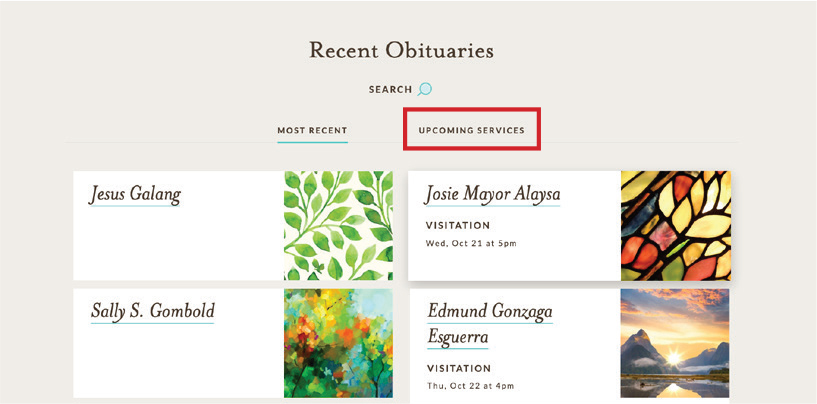Switch to the Most Recent tab

click(312, 130)
